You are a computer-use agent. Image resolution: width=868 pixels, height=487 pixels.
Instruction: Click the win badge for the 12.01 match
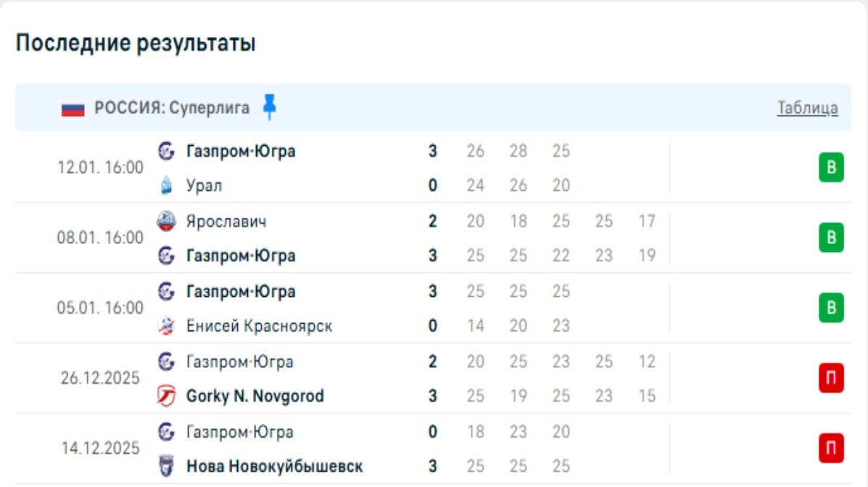pos(831,168)
